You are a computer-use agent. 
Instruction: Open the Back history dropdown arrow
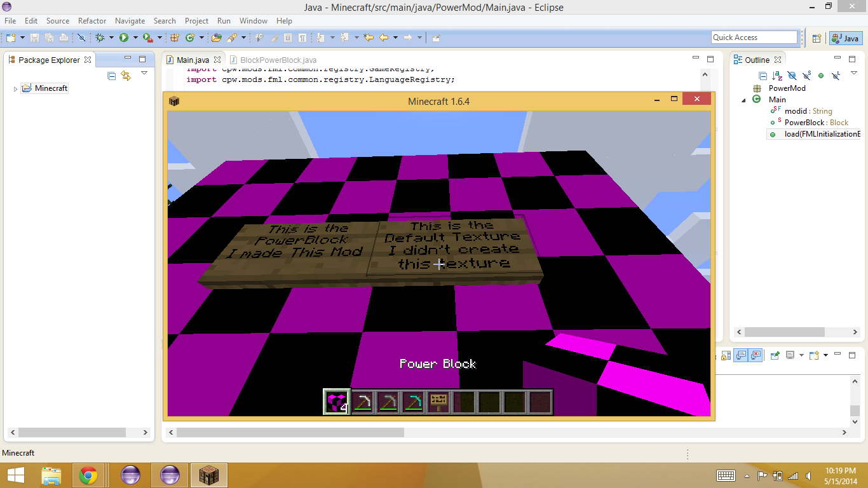pos(395,37)
